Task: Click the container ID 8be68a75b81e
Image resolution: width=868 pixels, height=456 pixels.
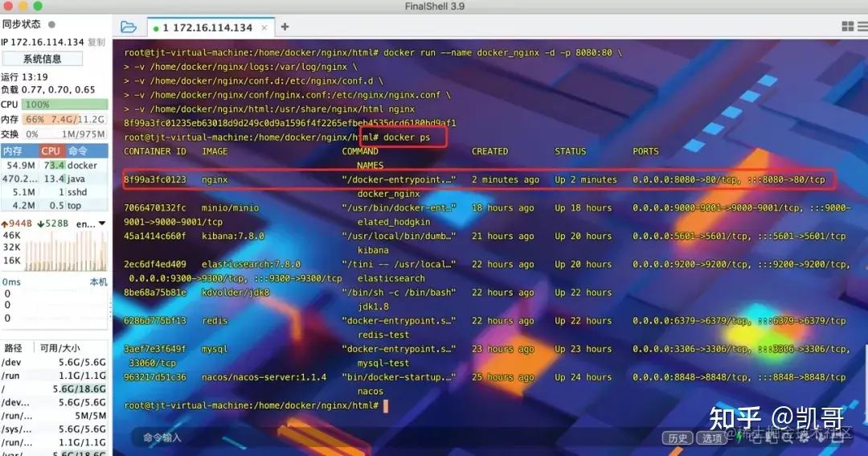Action: [155, 293]
